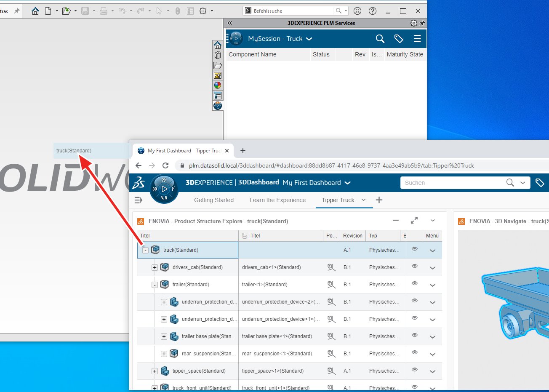This screenshot has width=549, height=392.
Task: Select the 3DEXPERIENCE task pane tab
Action: [x=218, y=106]
